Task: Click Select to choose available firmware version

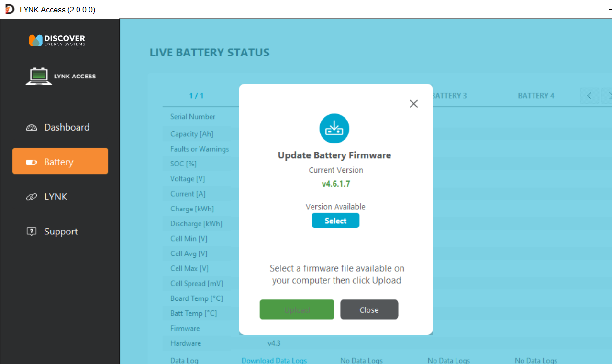Action: (335, 220)
